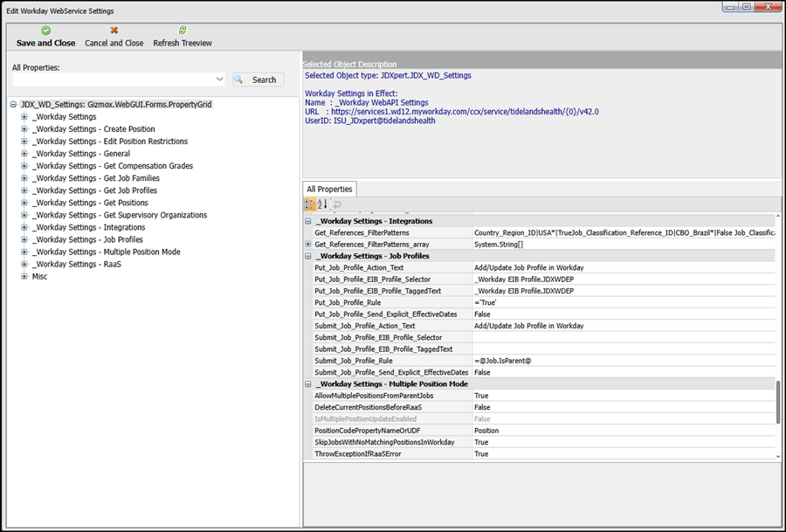Collapse the Job Profiles property category

click(x=307, y=256)
